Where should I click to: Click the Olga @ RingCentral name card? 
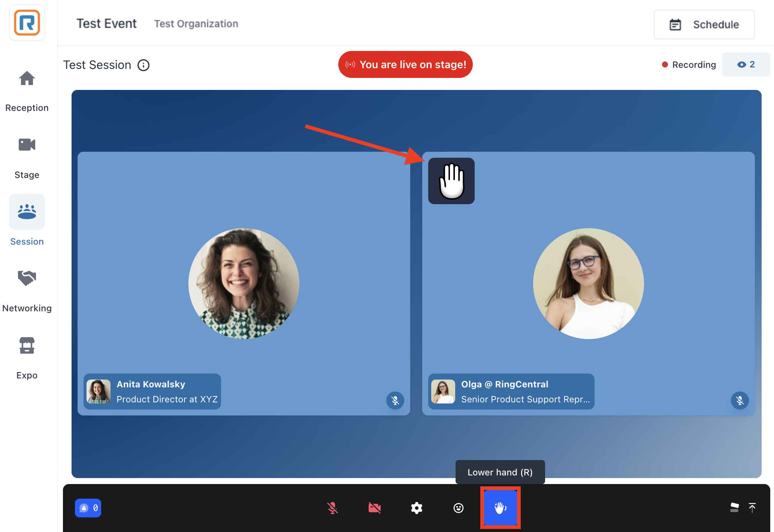511,392
